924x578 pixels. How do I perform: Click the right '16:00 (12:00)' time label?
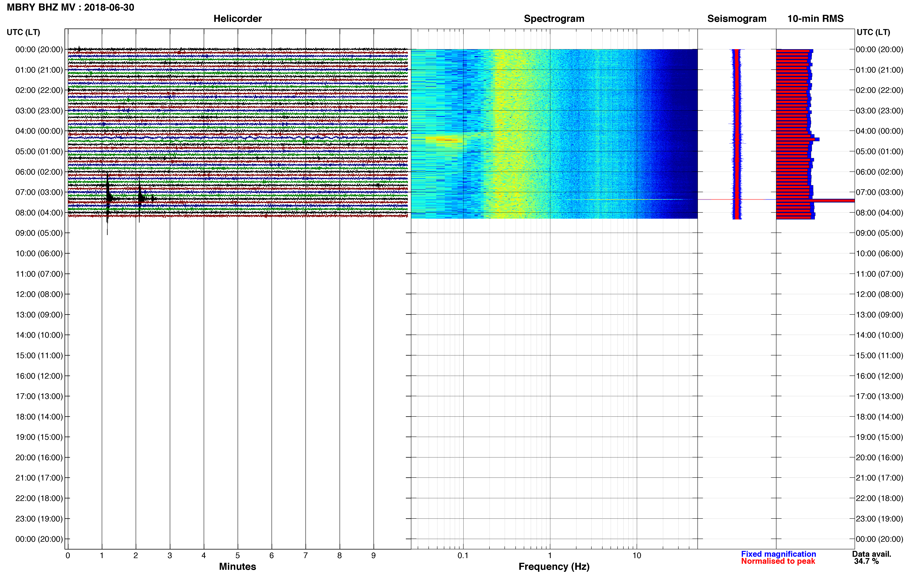(879, 376)
